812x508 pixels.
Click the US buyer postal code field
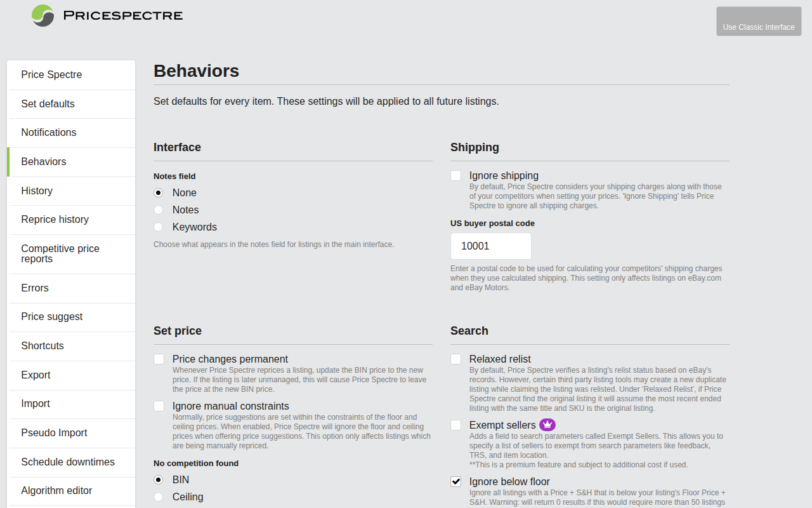(490, 246)
